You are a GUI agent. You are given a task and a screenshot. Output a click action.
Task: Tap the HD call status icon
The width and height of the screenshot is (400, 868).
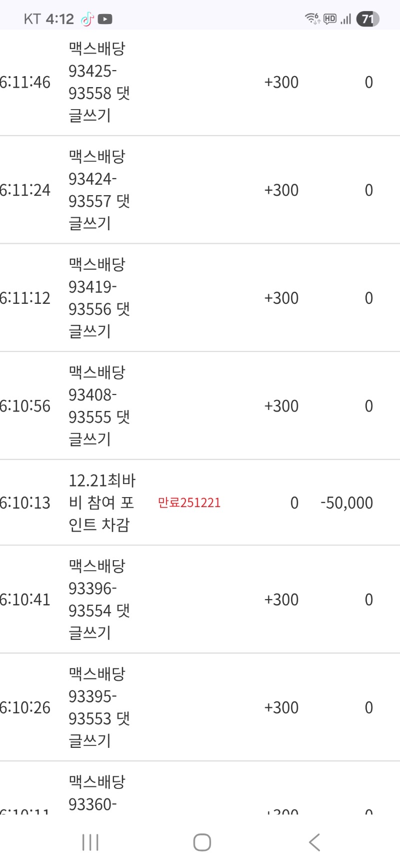[330, 19]
